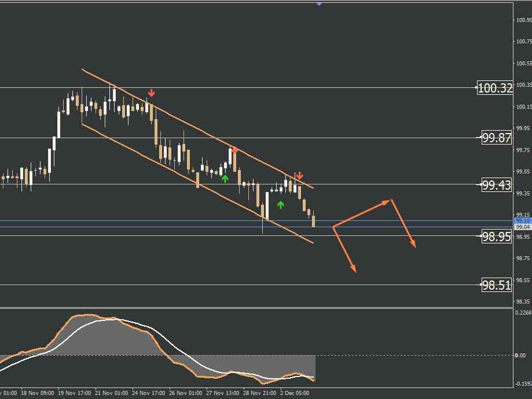
Task: Select the green up arrow near 27 Nov
Action: click(x=225, y=179)
